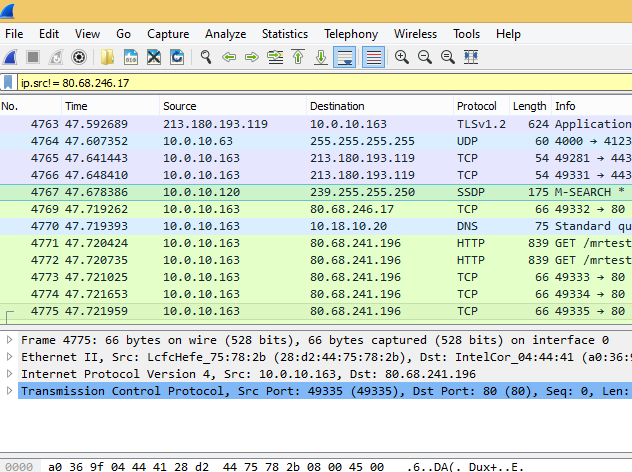
Task: Toggle auto-scroll during live capture
Action: [345, 57]
